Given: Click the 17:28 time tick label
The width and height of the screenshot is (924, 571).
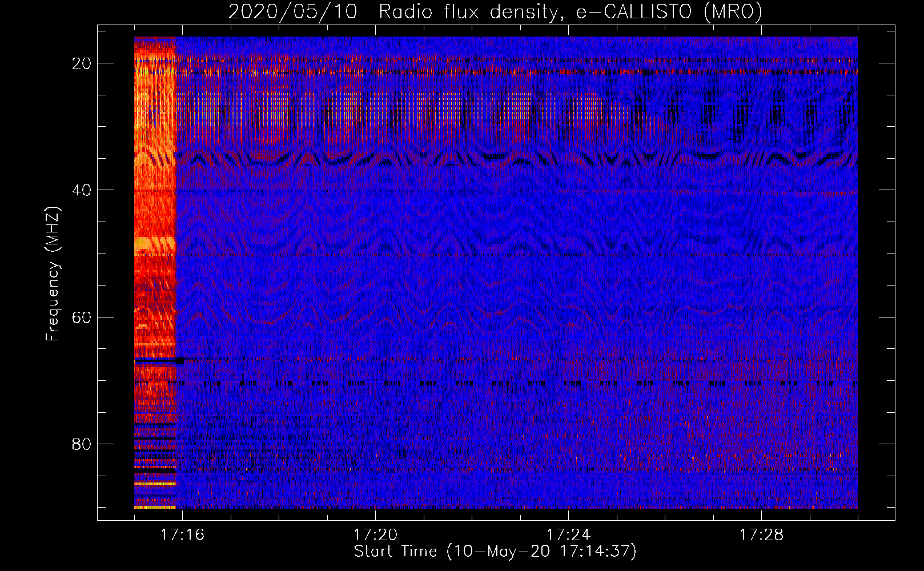Looking at the screenshot, I should click(x=761, y=534).
